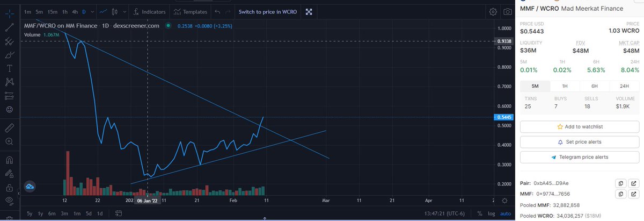Click Switch to price in WCRO

click(268, 11)
